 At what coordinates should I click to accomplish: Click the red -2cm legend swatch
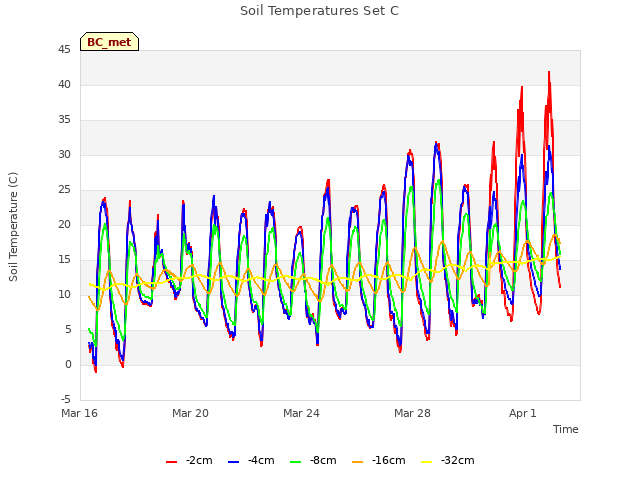point(171,462)
